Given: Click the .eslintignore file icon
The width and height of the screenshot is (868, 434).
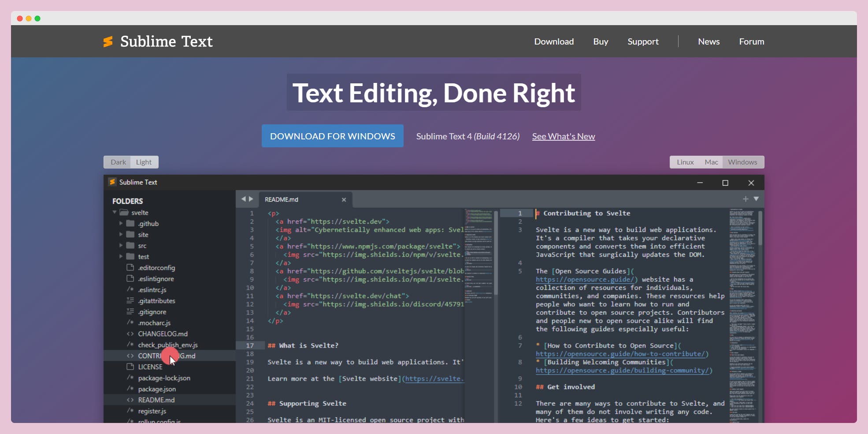Looking at the screenshot, I should tap(130, 278).
